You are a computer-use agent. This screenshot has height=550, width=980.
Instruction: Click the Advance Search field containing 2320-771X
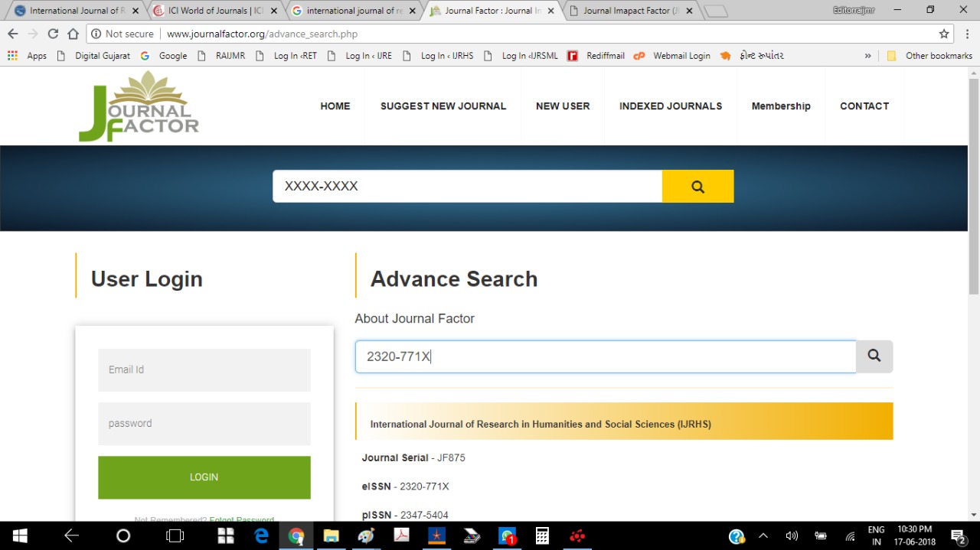point(606,356)
